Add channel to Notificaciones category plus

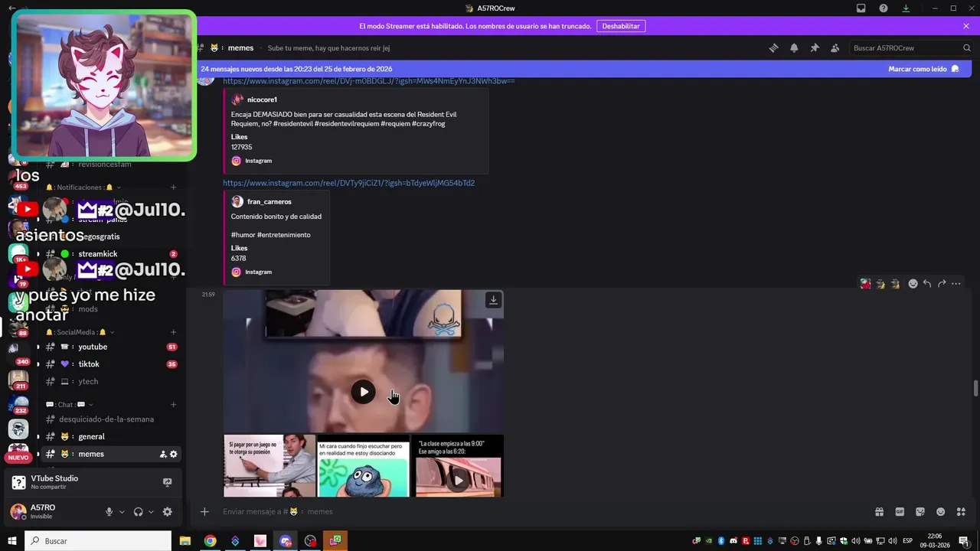tap(174, 187)
